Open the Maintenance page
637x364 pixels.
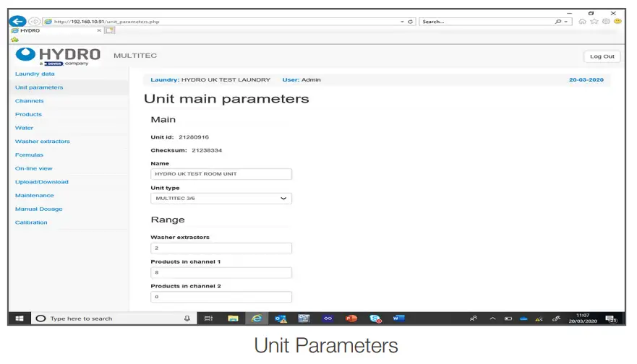click(34, 196)
